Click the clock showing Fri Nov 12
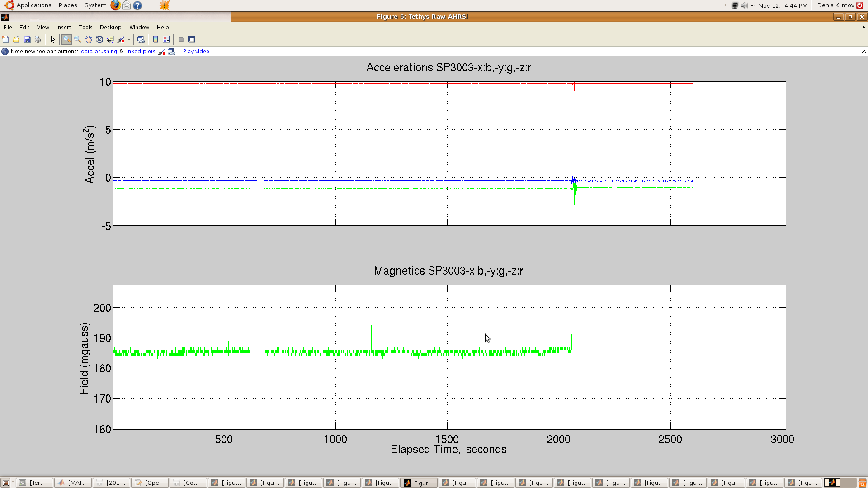 (779, 5)
